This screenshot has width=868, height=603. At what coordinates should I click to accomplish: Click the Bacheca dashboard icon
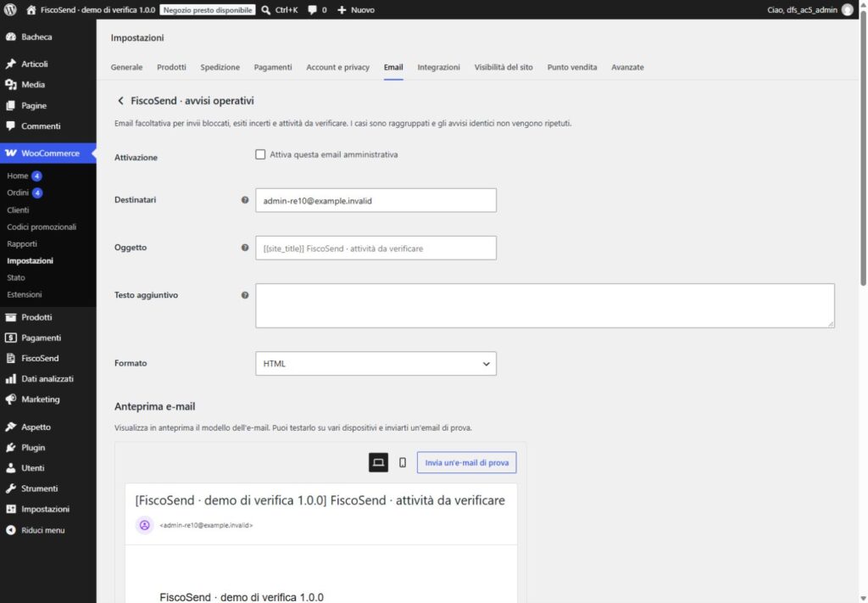click(x=10, y=37)
